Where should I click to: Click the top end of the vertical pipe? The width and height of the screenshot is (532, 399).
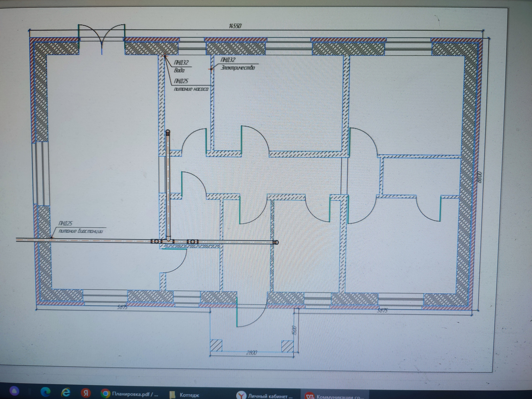coord(168,132)
